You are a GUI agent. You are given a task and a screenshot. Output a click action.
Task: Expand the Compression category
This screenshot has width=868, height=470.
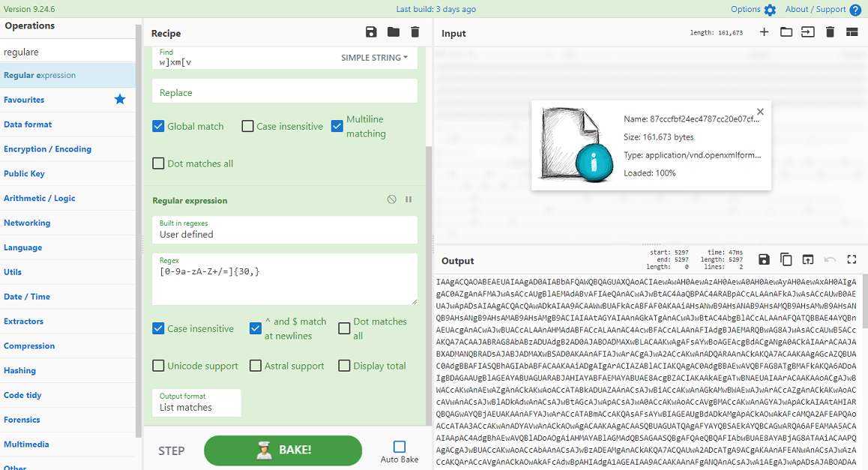click(67, 346)
